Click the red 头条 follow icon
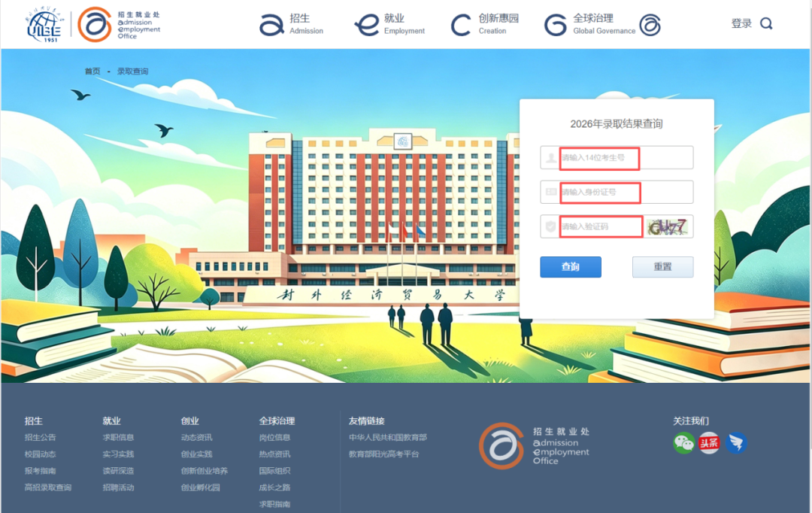 point(709,443)
